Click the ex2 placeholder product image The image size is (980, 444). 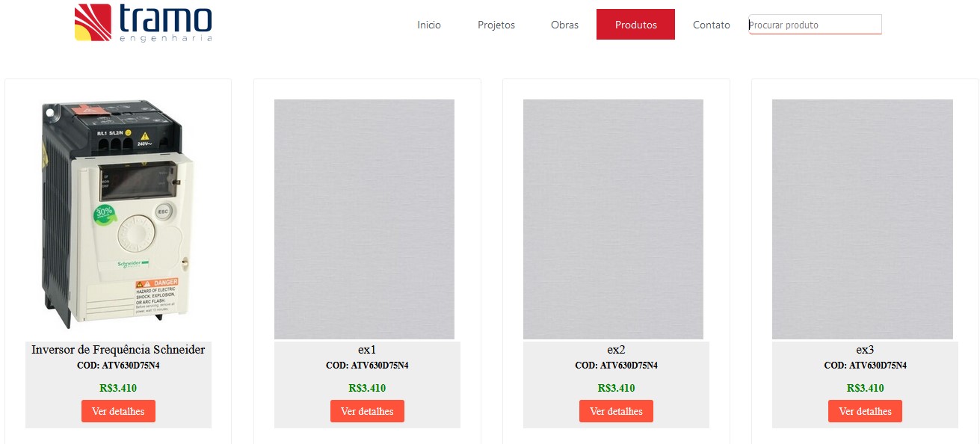tap(613, 219)
